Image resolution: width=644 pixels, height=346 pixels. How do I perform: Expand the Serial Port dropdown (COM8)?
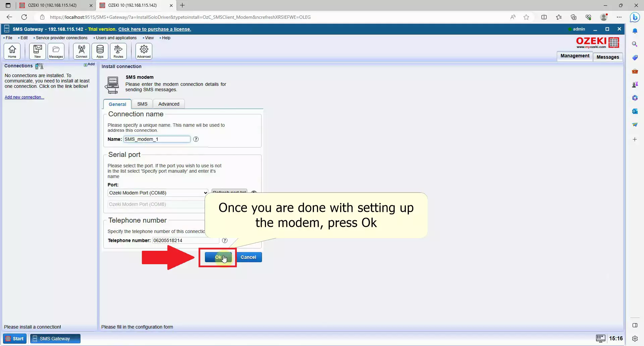pos(158,193)
